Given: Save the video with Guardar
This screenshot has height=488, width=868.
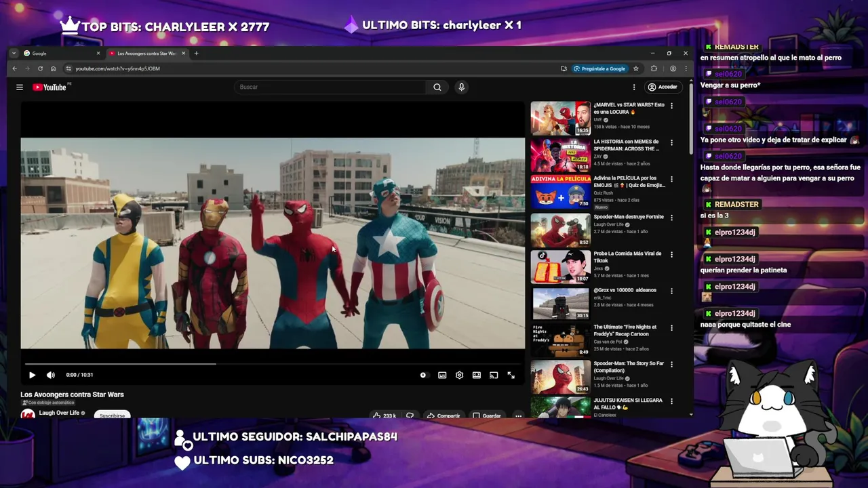Looking at the screenshot, I should [x=487, y=415].
